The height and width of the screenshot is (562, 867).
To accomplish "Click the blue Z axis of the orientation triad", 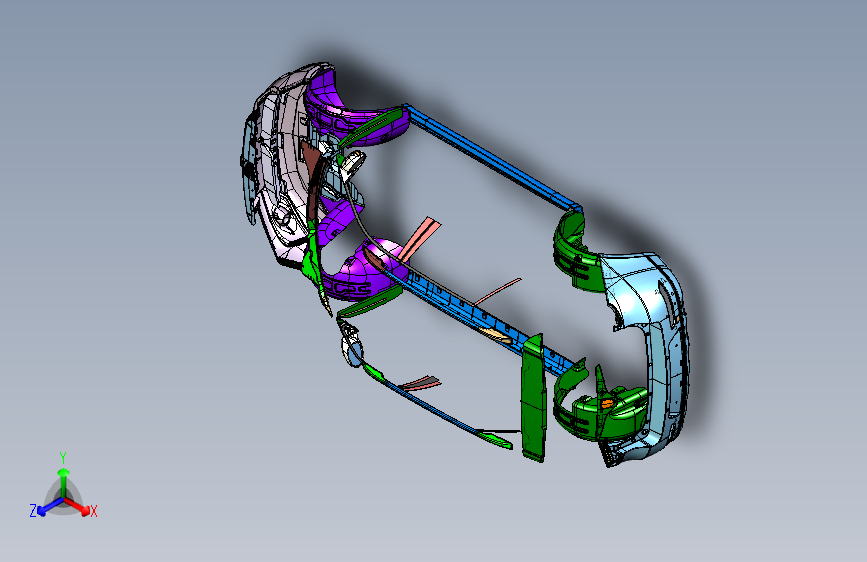I will tap(50, 506).
